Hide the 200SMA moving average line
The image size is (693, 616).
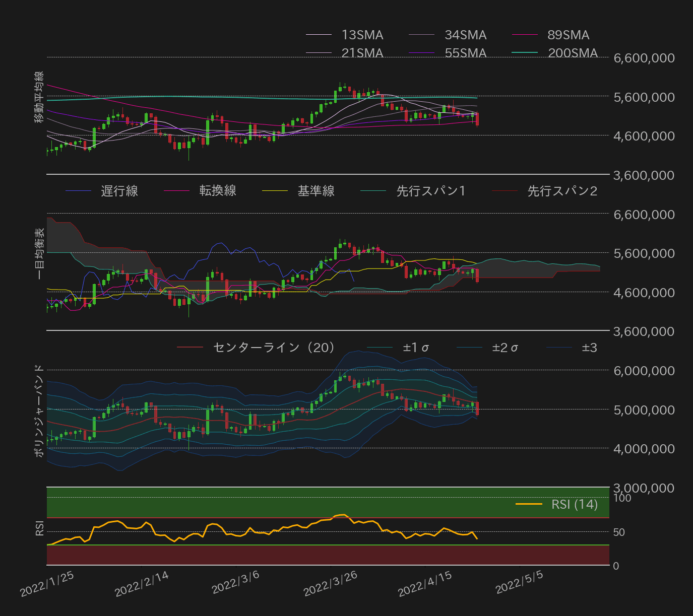pos(572,53)
